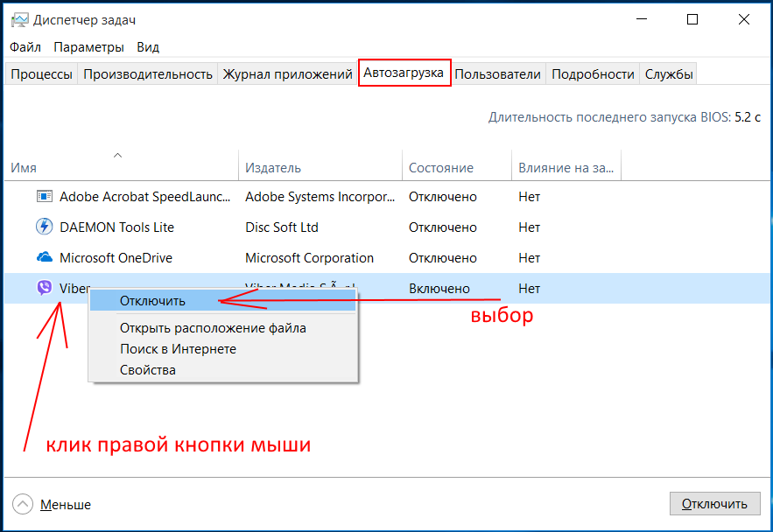Switch to the Подробности tab
The width and height of the screenshot is (773, 532).
(x=593, y=73)
